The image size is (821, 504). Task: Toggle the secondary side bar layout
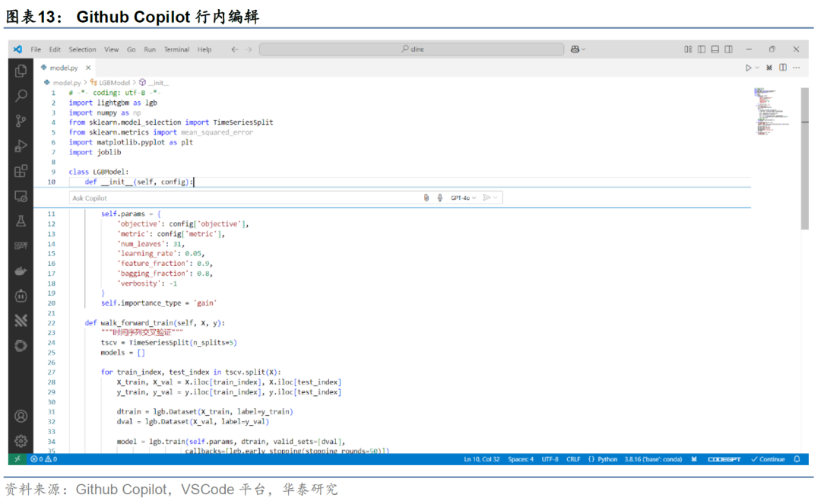click(728, 49)
